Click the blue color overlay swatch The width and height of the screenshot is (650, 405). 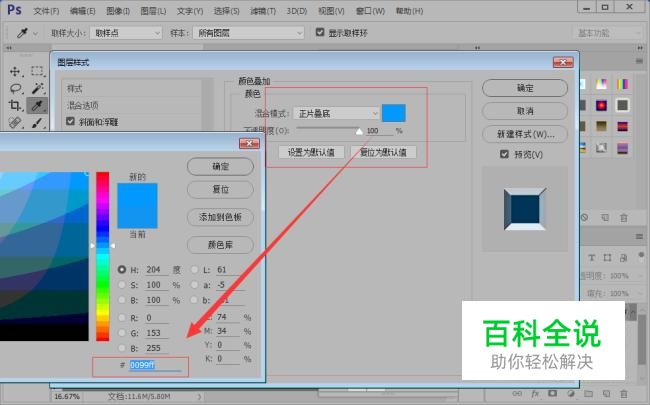(x=393, y=113)
